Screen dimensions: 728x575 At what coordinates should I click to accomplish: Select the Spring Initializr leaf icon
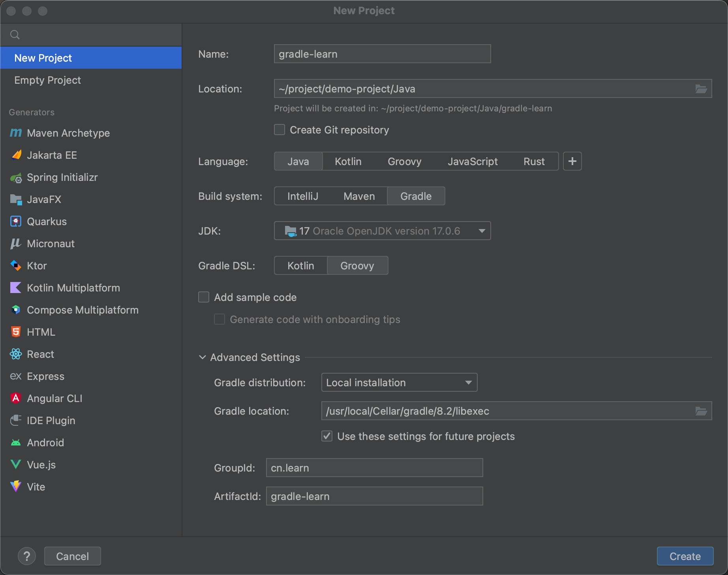[16, 178]
